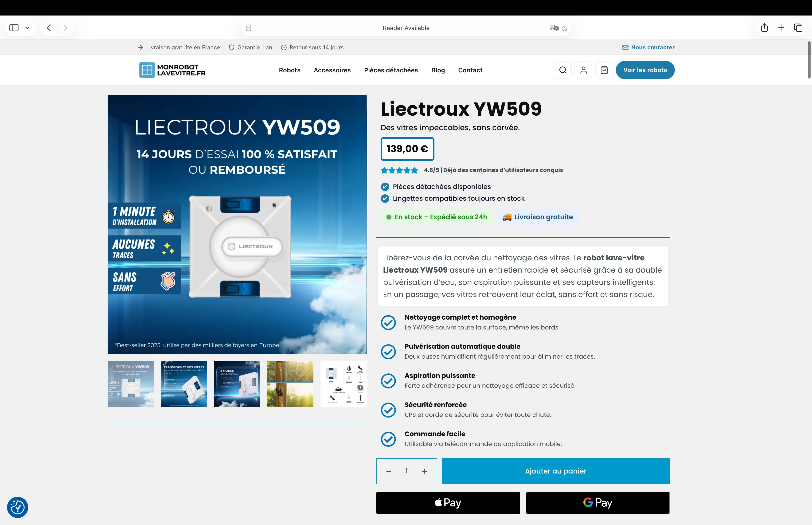Open the Contact menu item
This screenshot has width=812, height=525.
click(x=470, y=70)
